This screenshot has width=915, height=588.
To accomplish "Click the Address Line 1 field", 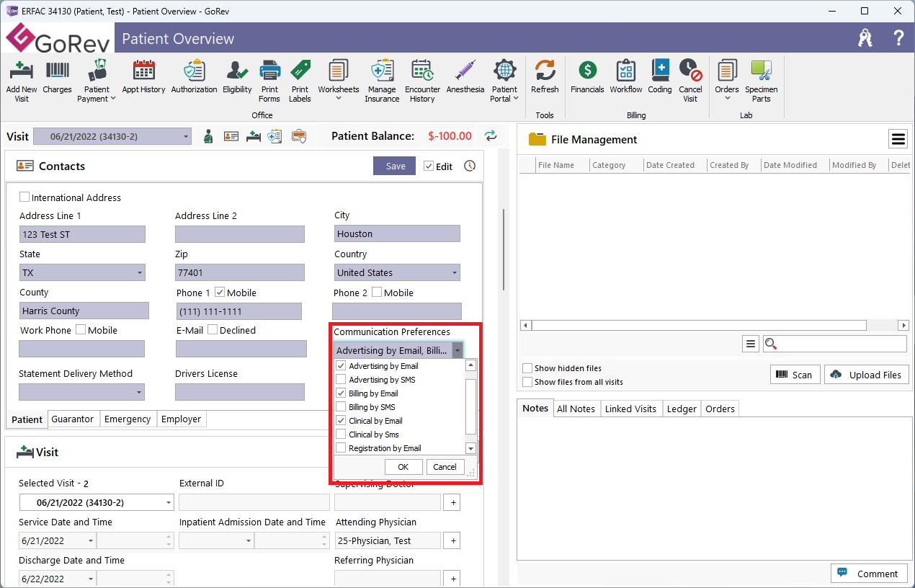I will (82, 234).
